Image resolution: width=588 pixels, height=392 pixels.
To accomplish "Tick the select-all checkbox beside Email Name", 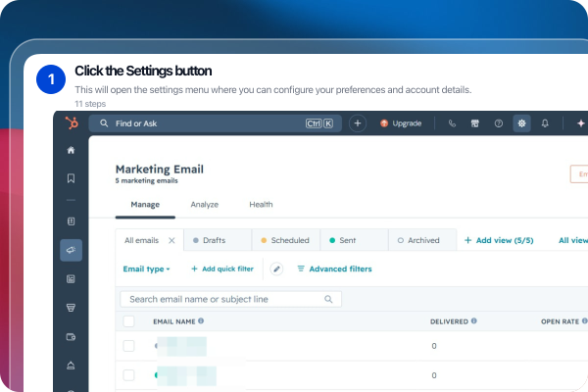I will [128, 321].
